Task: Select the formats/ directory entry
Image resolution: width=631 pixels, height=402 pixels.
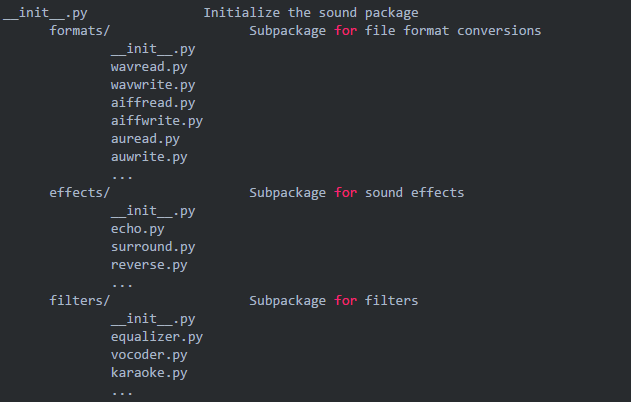Action: click(x=80, y=31)
